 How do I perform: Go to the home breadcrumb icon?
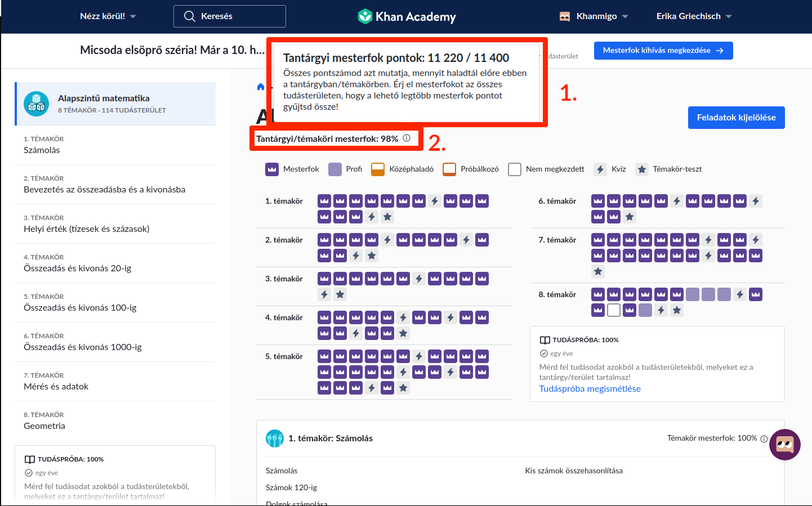[x=260, y=87]
